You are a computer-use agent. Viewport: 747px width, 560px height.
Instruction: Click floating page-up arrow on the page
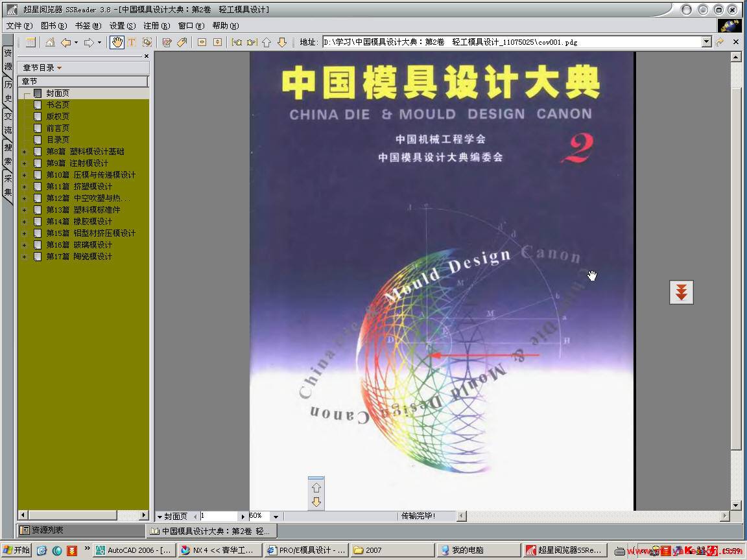[316, 488]
